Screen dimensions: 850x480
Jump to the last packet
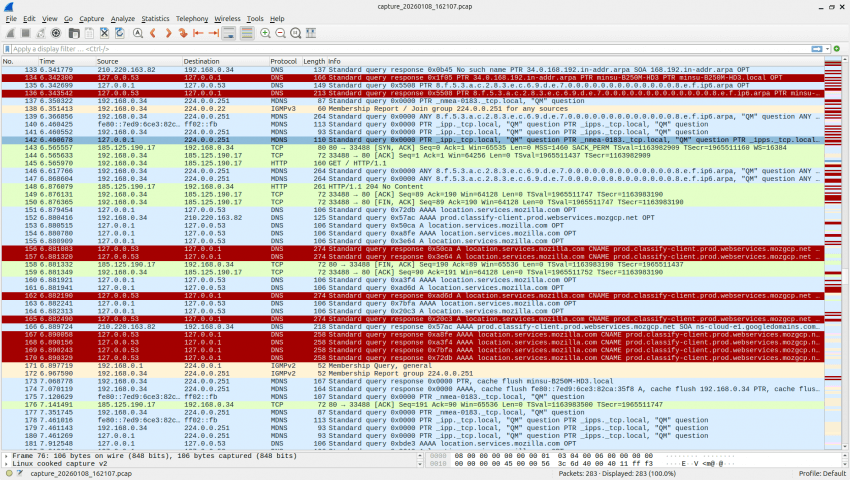(x=214, y=33)
